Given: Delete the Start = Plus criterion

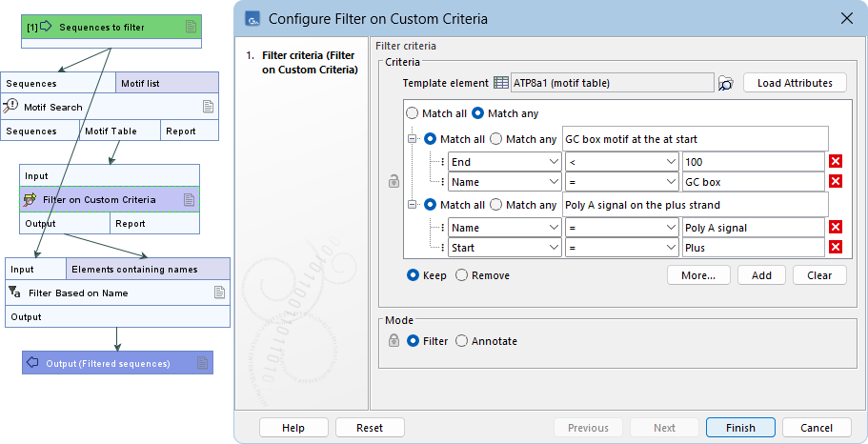Looking at the screenshot, I should [836, 247].
